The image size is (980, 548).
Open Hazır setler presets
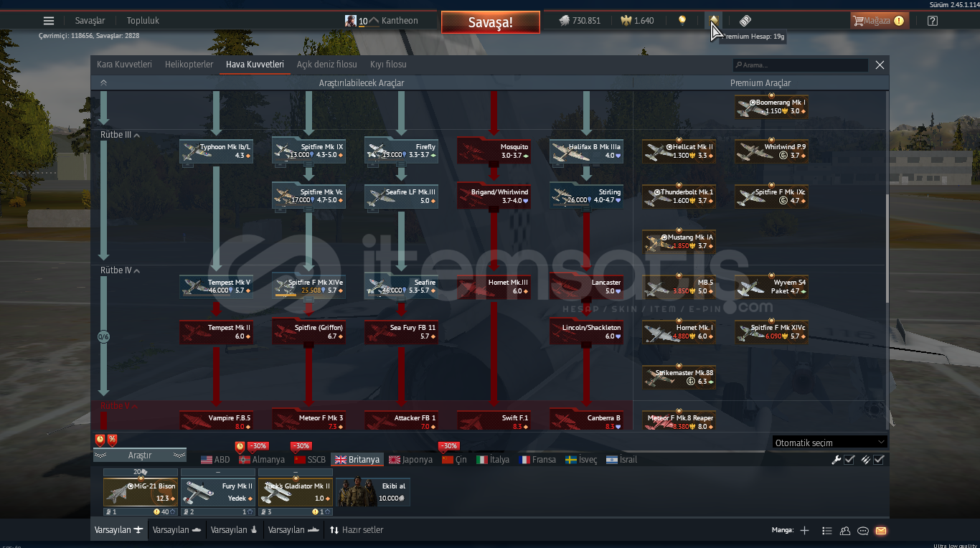tap(357, 530)
